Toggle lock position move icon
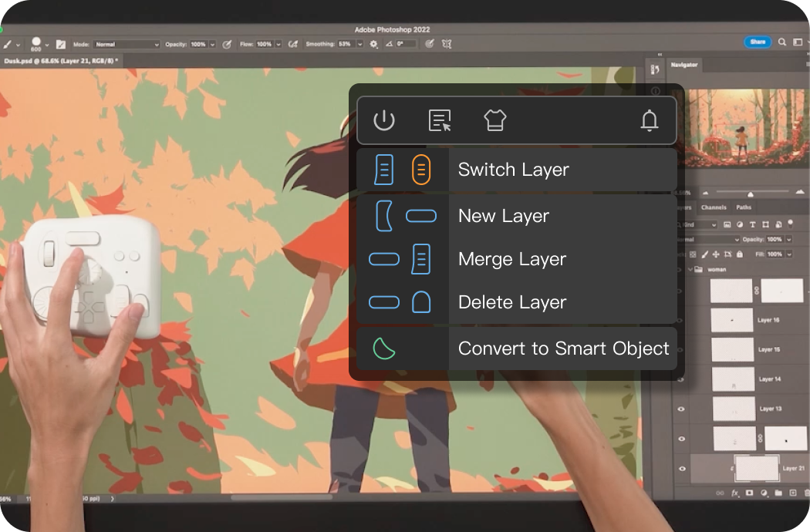This screenshot has height=532, width=810. coord(716,254)
